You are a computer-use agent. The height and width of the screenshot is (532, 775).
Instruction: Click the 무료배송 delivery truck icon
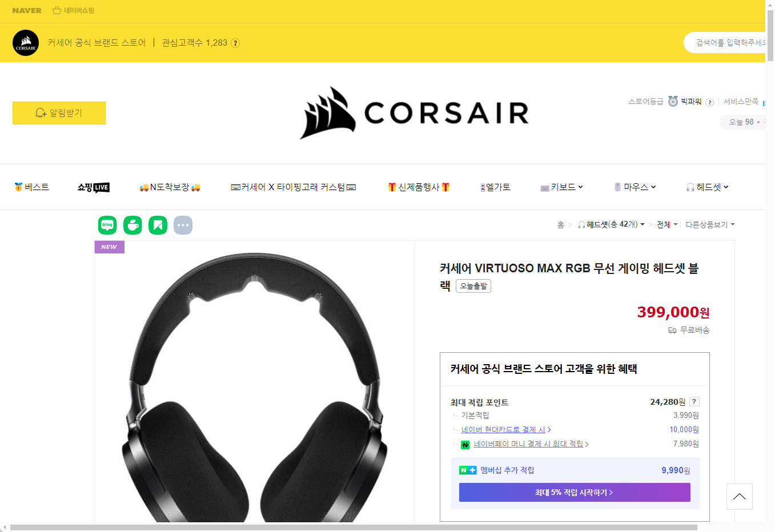672,331
